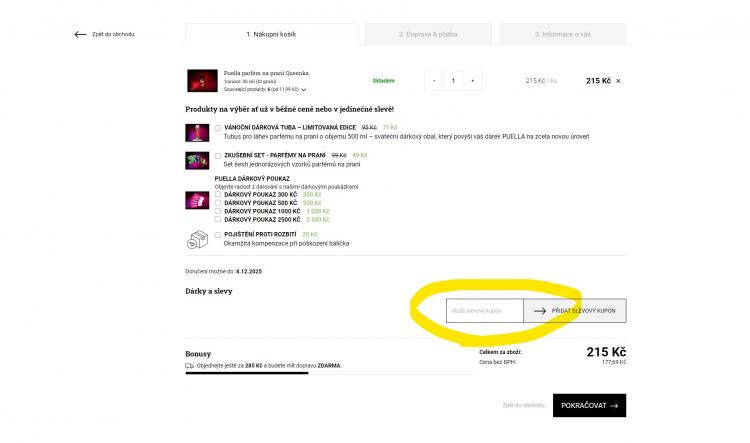This screenshot has height=443, width=750.
Task: Click the gift voucher image
Action: coord(197,200)
